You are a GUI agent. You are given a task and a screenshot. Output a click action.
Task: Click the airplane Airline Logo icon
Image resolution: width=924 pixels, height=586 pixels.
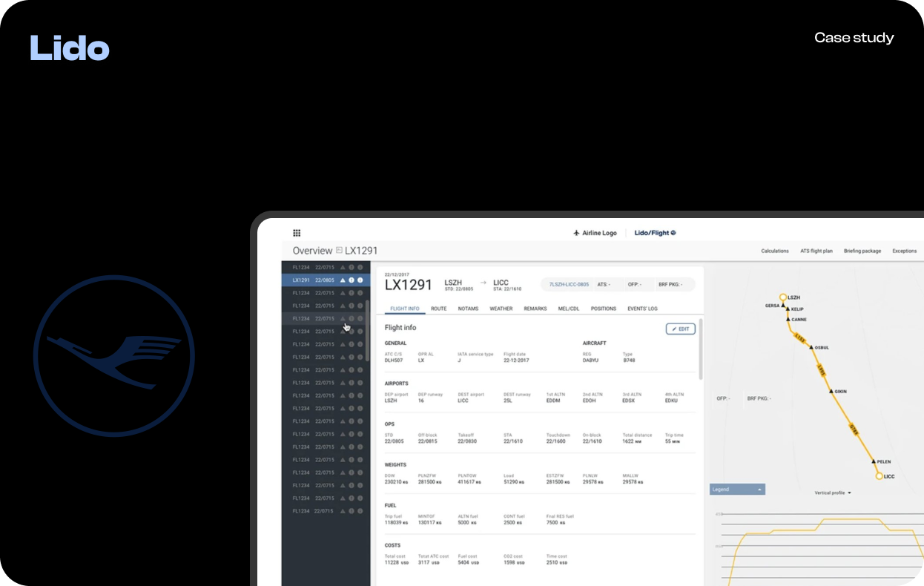(x=576, y=233)
